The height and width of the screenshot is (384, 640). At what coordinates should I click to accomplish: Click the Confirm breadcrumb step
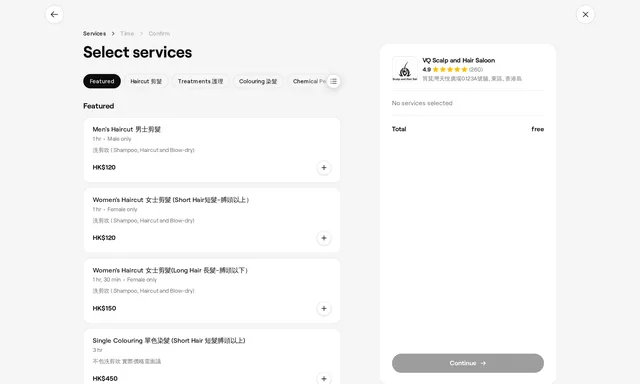click(159, 33)
